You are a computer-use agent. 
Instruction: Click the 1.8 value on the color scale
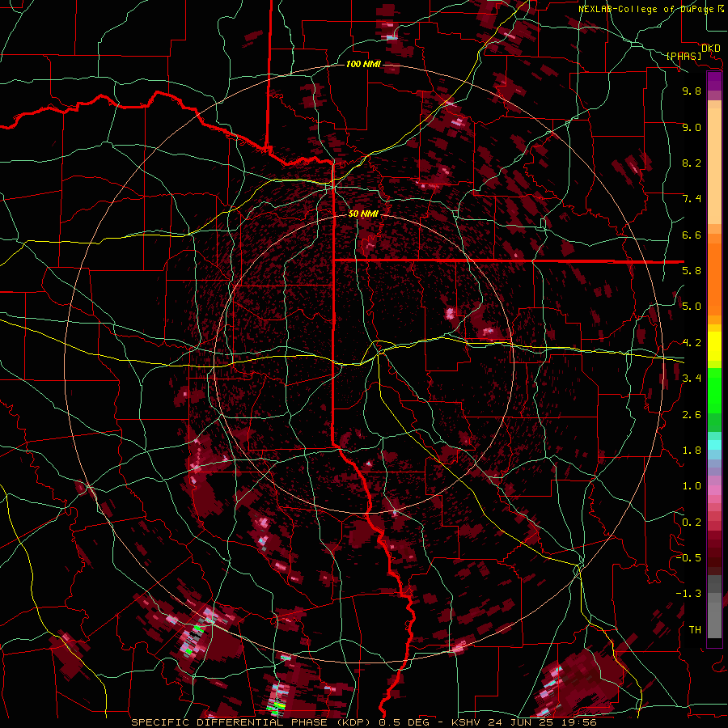[692, 451]
